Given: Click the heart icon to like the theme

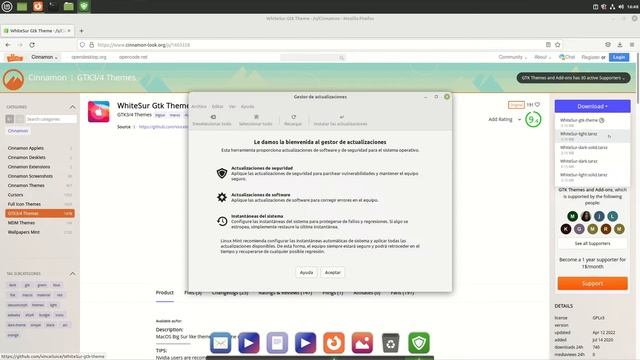Looking at the screenshot, I should point(538,105).
